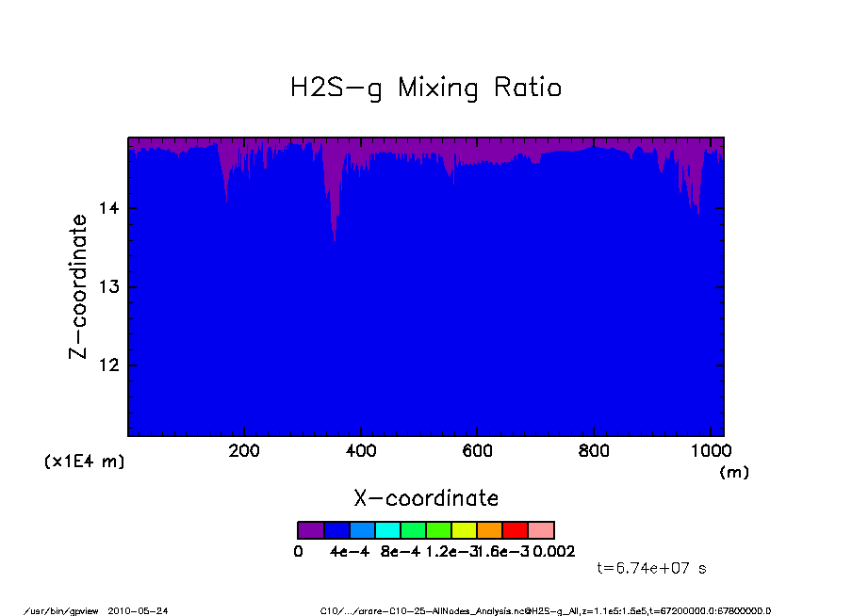The height and width of the screenshot is (616, 852).
Task: Pick the cyan swatch in the colorbar
Action: tap(387, 530)
